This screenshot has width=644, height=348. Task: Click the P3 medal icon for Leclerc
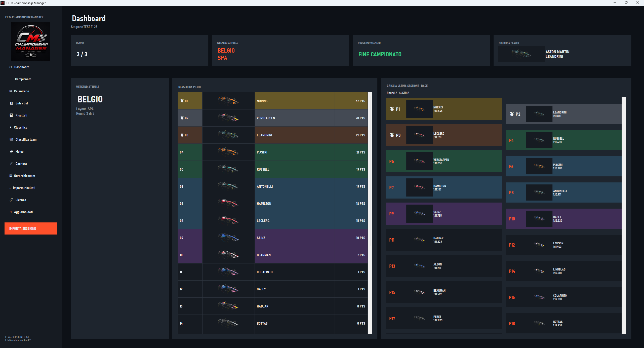coord(392,135)
